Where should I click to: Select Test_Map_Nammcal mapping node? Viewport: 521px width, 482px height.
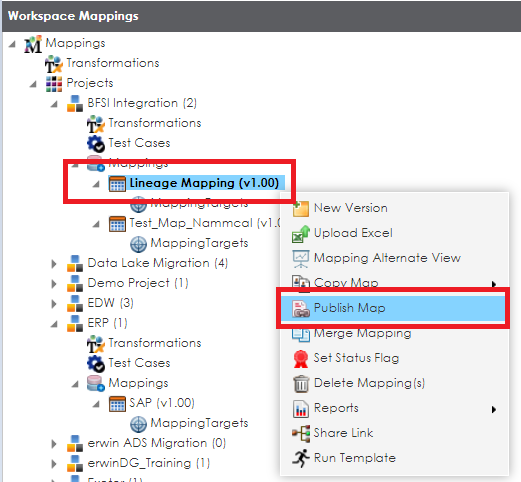click(204, 223)
